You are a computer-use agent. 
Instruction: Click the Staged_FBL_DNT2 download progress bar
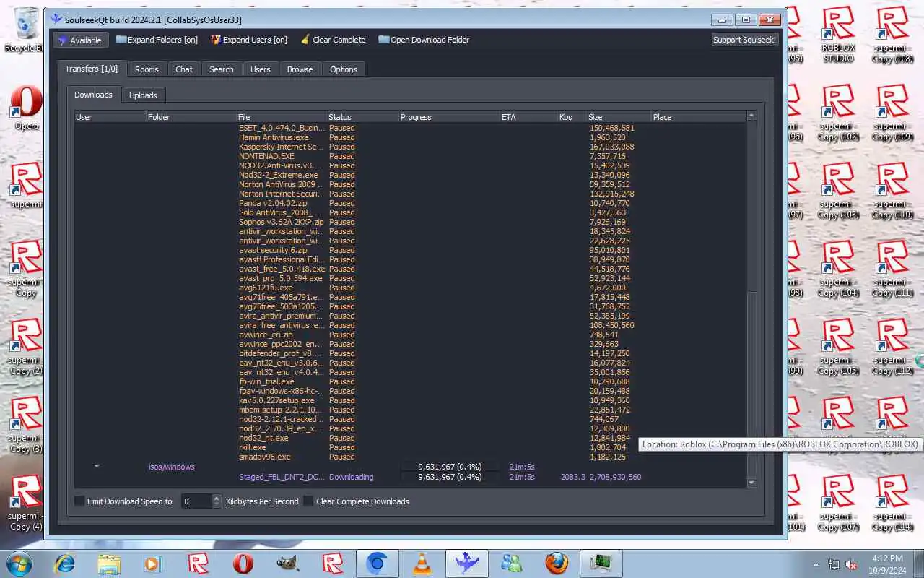click(x=449, y=477)
